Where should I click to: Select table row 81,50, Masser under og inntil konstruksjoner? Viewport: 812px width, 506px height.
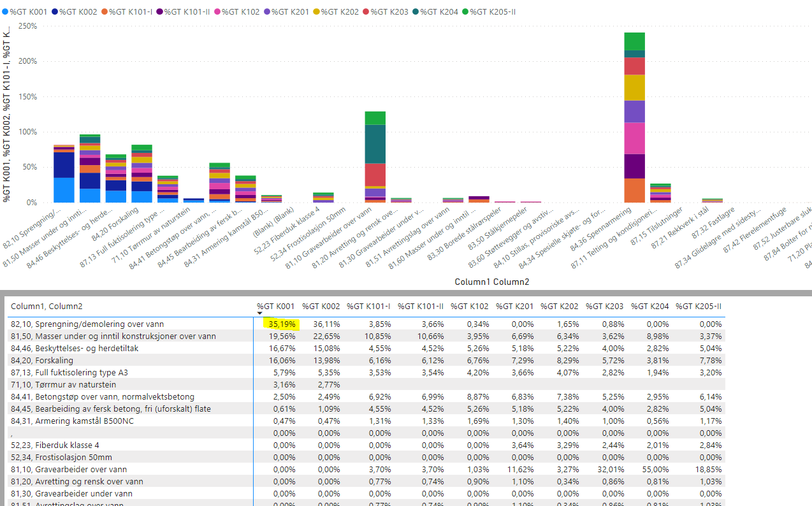click(366, 336)
